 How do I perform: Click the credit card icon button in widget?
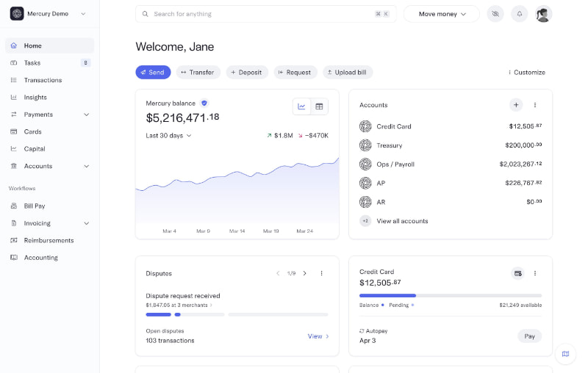(518, 273)
